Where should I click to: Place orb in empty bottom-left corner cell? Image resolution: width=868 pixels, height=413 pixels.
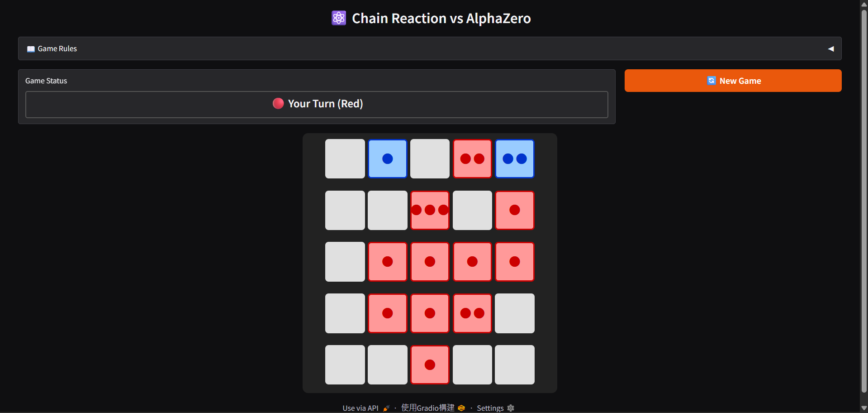click(345, 365)
